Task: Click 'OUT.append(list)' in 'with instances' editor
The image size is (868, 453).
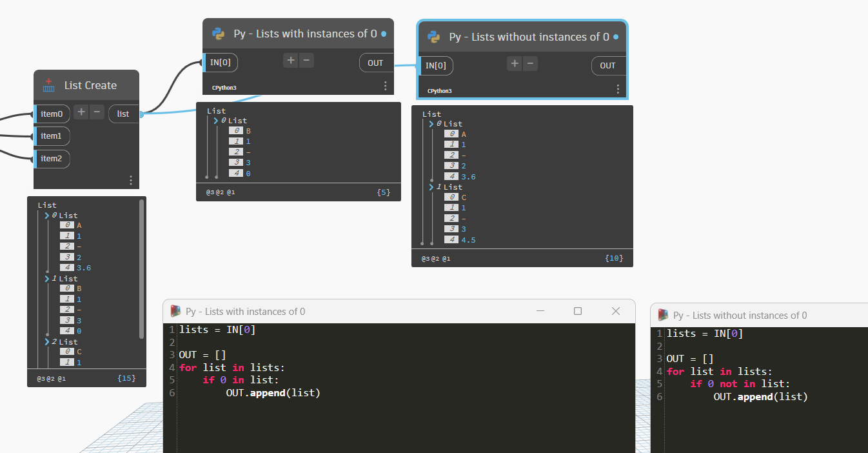Action: pos(273,392)
